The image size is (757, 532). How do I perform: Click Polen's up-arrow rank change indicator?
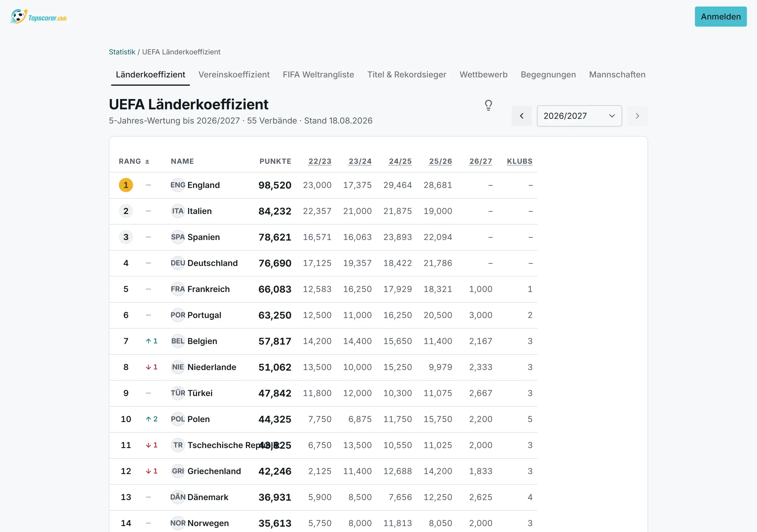pos(152,419)
